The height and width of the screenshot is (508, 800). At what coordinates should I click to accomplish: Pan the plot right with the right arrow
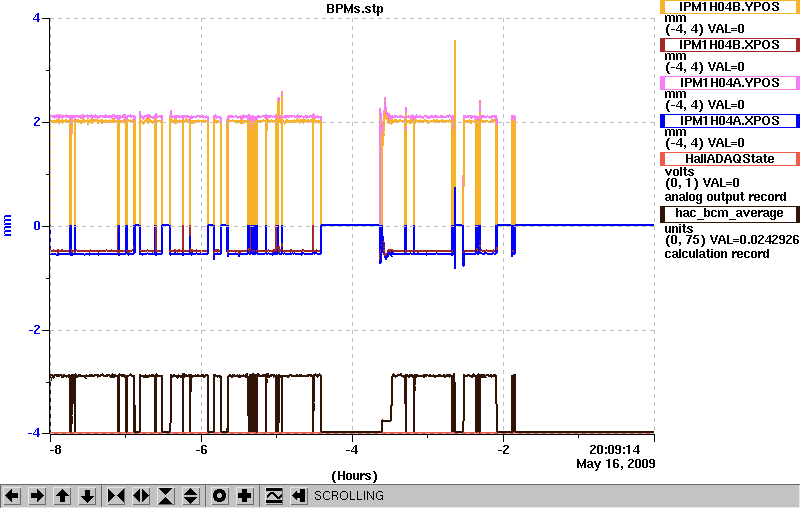(37, 496)
